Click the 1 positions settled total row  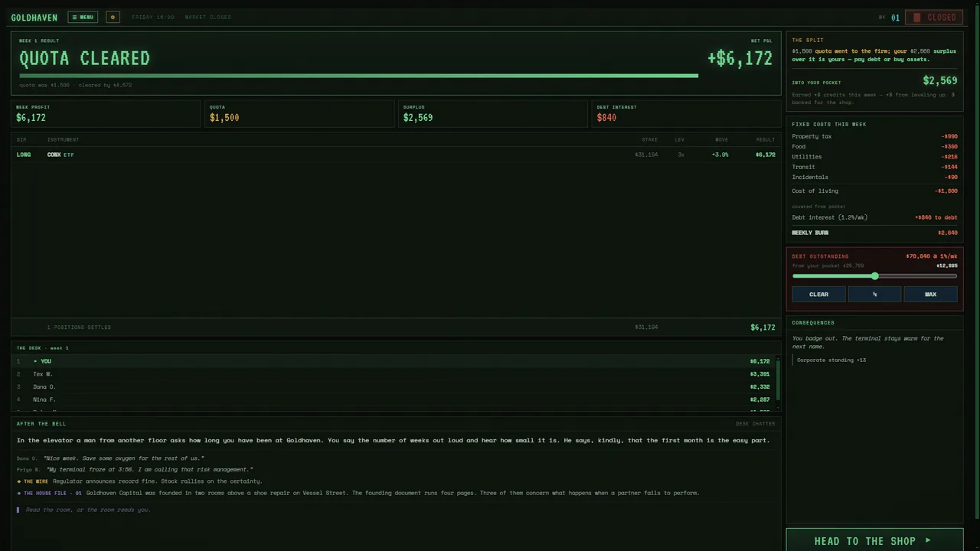click(396, 327)
